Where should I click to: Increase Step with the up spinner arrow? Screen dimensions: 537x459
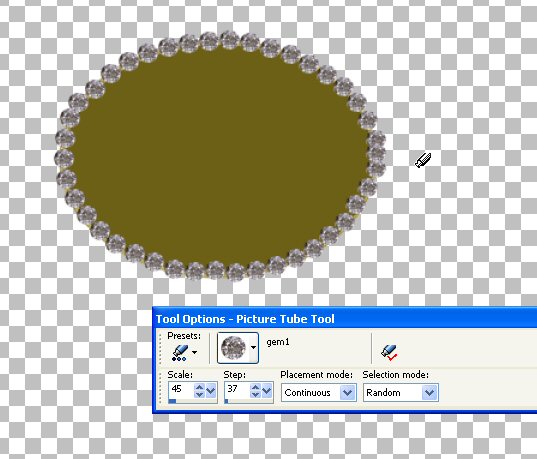point(255,387)
